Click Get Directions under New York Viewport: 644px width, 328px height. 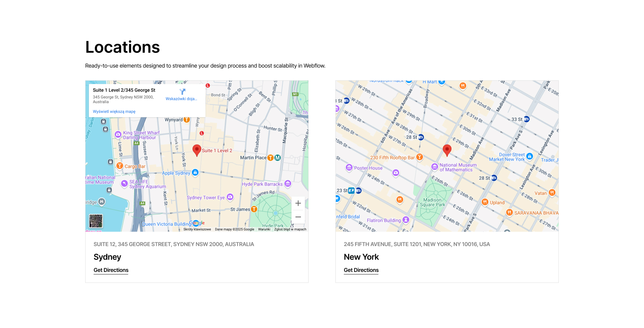(x=361, y=270)
